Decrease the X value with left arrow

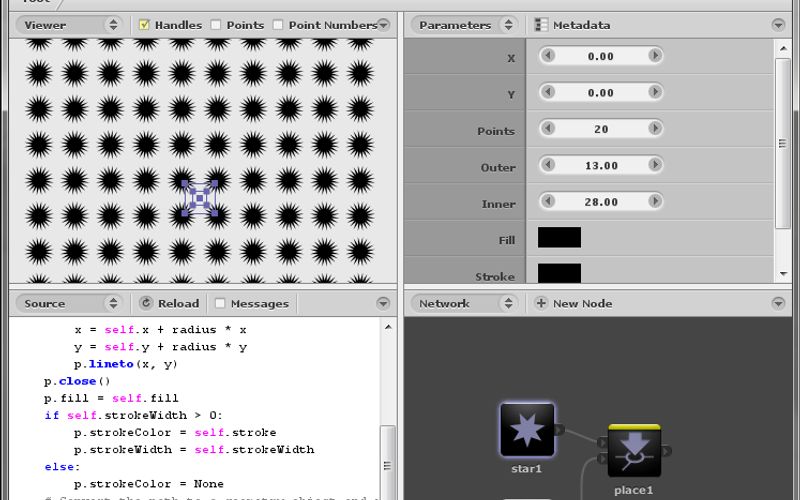click(x=548, y=55)
